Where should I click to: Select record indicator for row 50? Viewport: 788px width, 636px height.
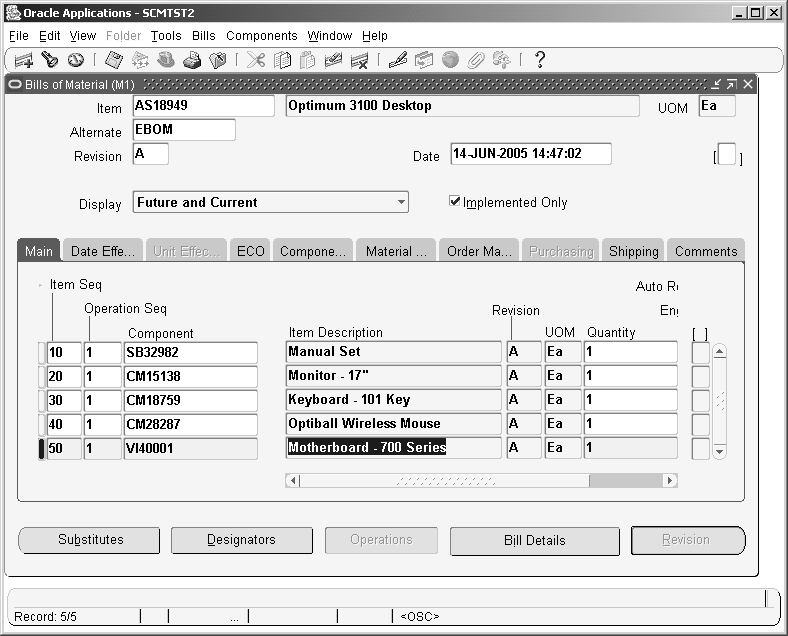click(42, 449)
